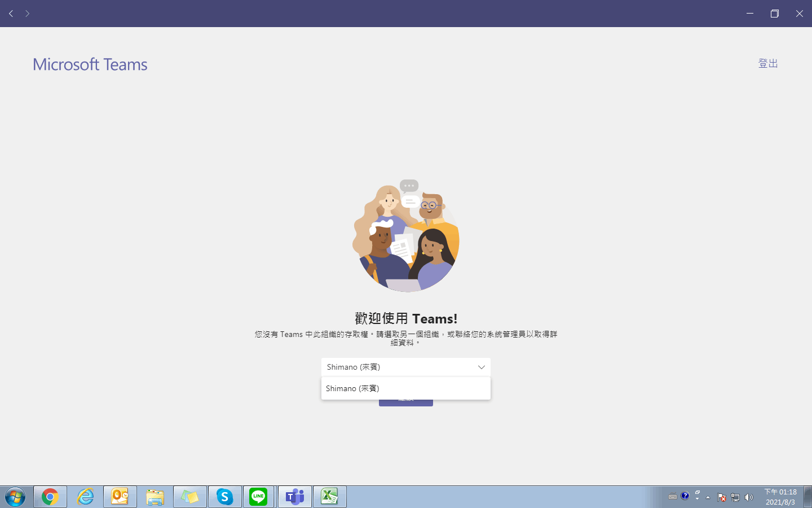Click the Microsoft Teams logo text
The image size is (812, 508).
click(90, 64)
